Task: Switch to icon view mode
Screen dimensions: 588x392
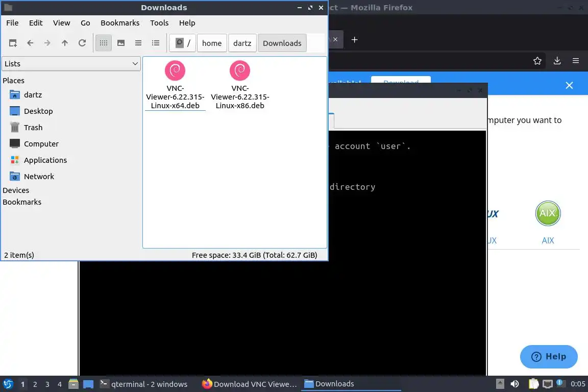Action: [x=104, y=43]
